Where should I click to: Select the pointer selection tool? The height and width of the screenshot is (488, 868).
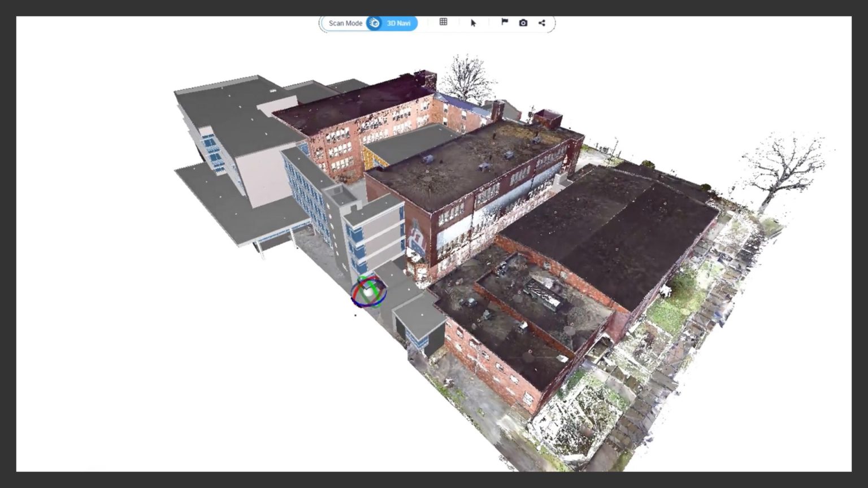pyautogui.click(x=473, y=23)
